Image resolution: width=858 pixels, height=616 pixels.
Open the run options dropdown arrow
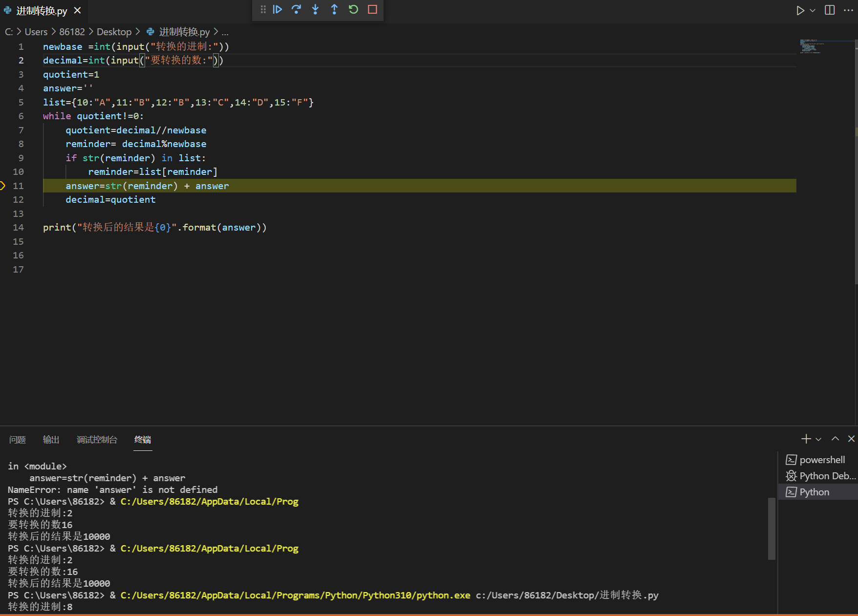click(x=813, y=10)
